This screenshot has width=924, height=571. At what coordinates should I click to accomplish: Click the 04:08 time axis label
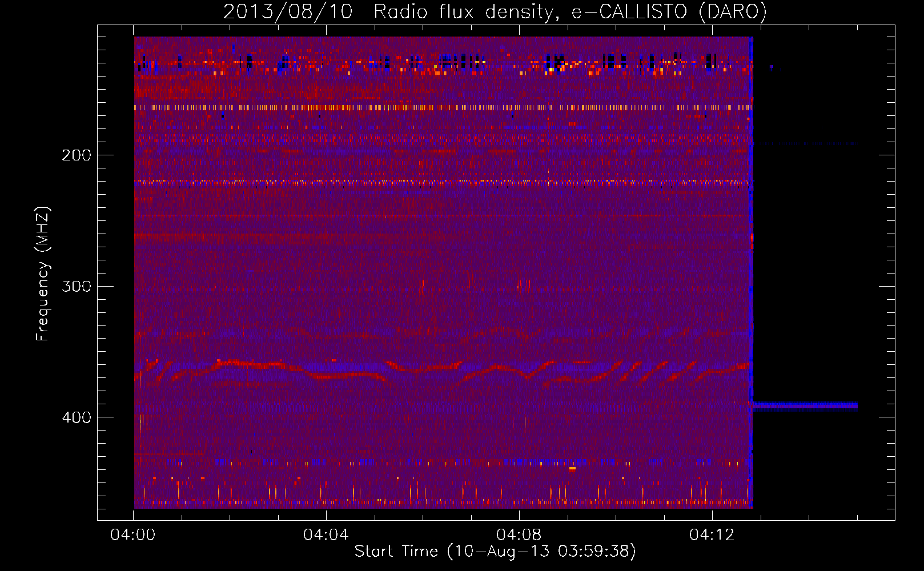tap(519, 534)
